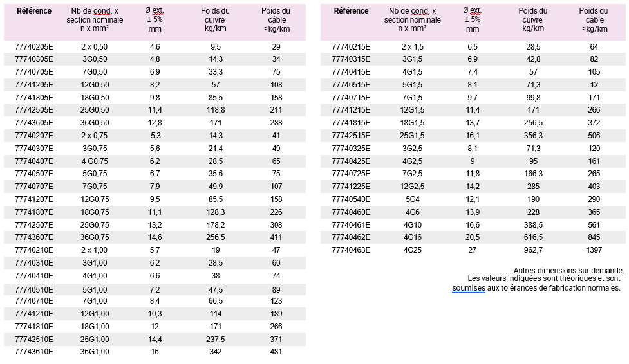The image size is (629, 364).
Task: Select the cell with reference 77743605E
Action: 34,122
